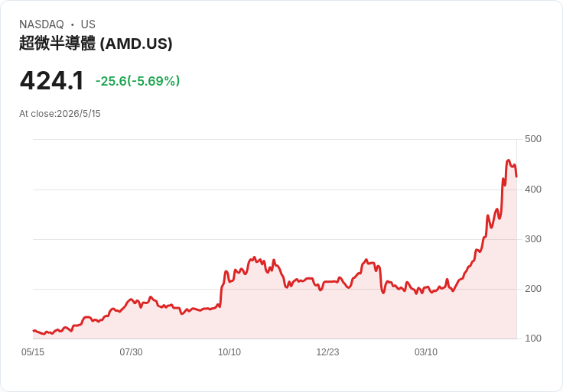Click the 424.1 closing price

(x=52, y=81)
